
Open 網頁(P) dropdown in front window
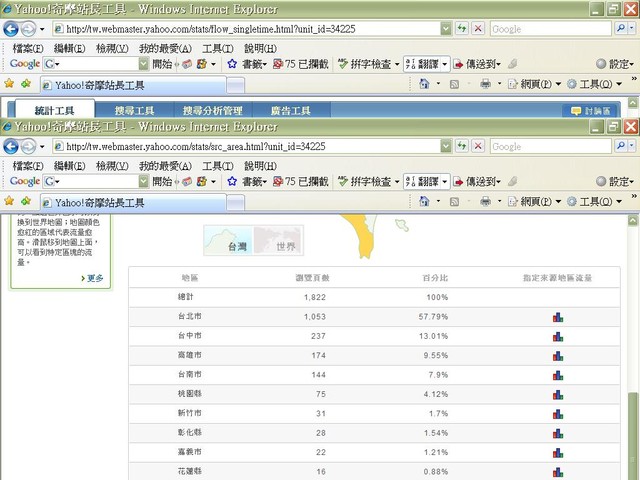[558, 202]
